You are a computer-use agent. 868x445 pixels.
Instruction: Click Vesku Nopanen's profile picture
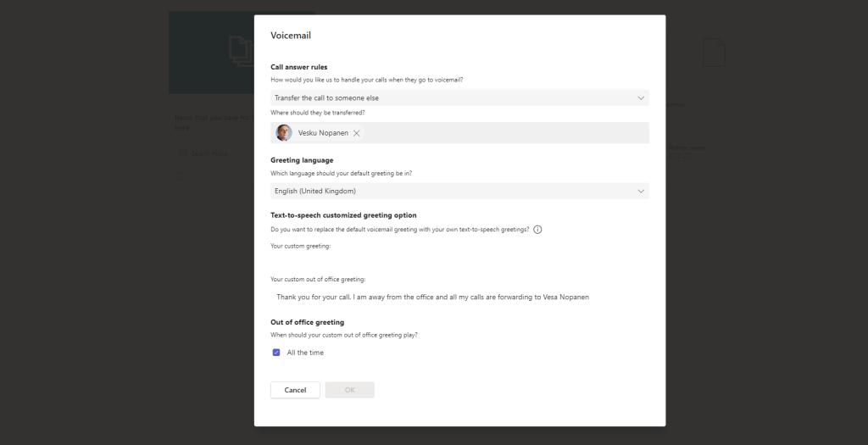[284, 133]
